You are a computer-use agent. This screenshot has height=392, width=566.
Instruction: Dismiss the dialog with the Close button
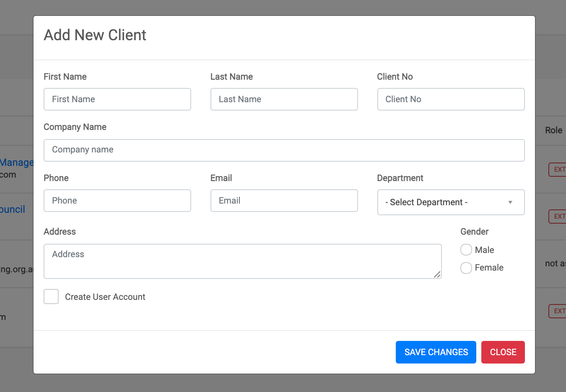[503, 352]
